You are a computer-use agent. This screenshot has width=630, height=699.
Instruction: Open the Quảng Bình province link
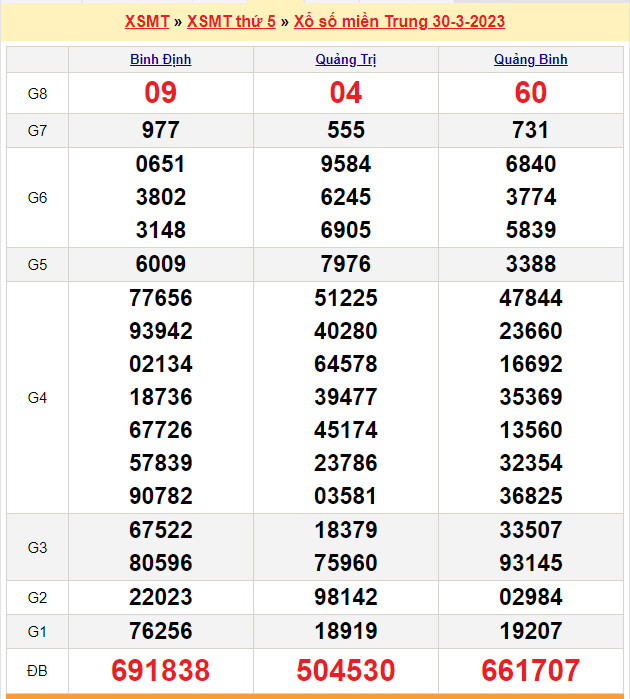point(530,59)
